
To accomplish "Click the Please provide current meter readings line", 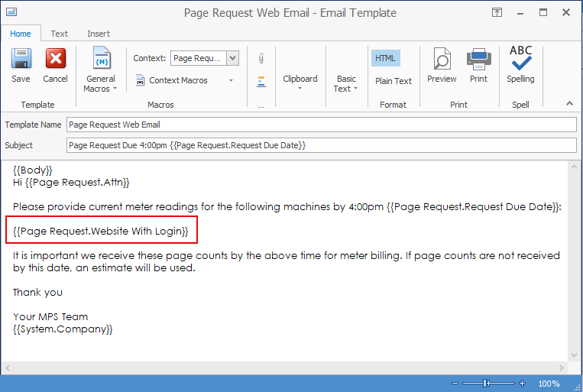I will (287, 207).
